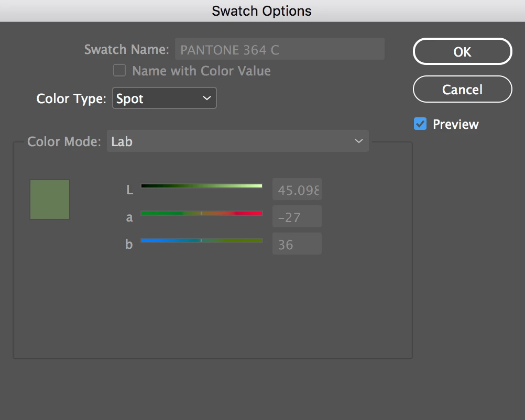
Task: Click the green color preview swatch
Action: point(50,200)
